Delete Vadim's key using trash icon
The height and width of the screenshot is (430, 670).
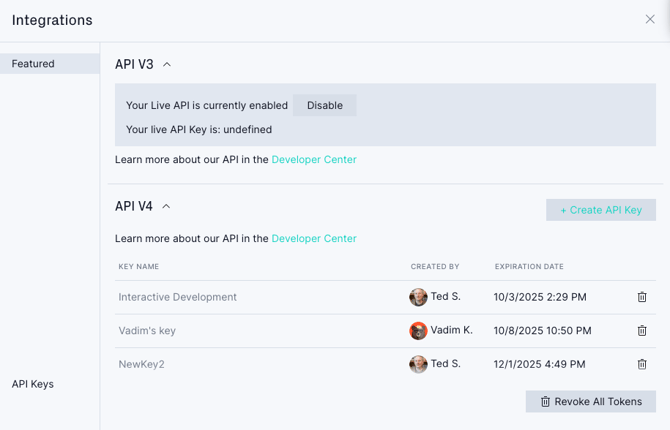coord(642,330)
